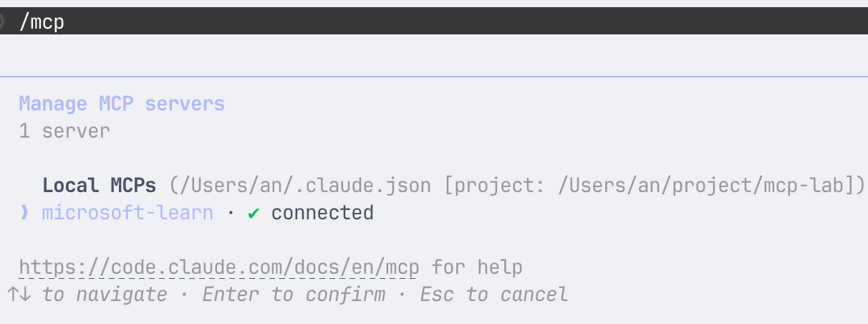The width and height of the screenshot is (868, 324).
Task: Click the up-down navigation arrows icon
Action: tap(19, 295)
